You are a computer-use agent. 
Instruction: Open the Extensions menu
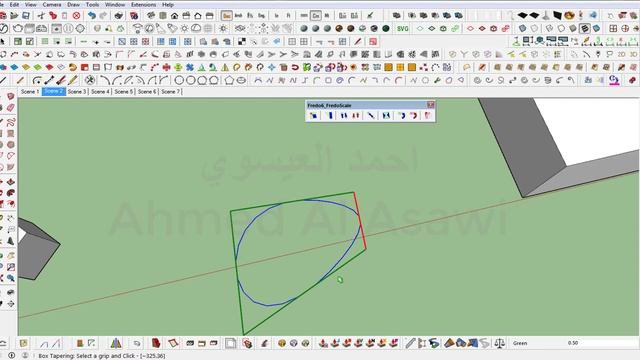(144, 4)
